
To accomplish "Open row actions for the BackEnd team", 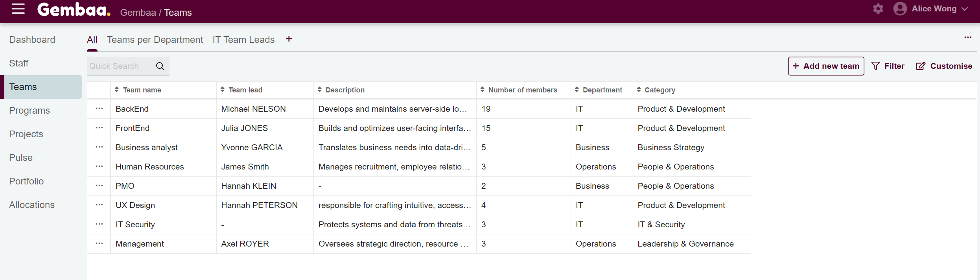I will pyautogui.click(x=99, y=109).
